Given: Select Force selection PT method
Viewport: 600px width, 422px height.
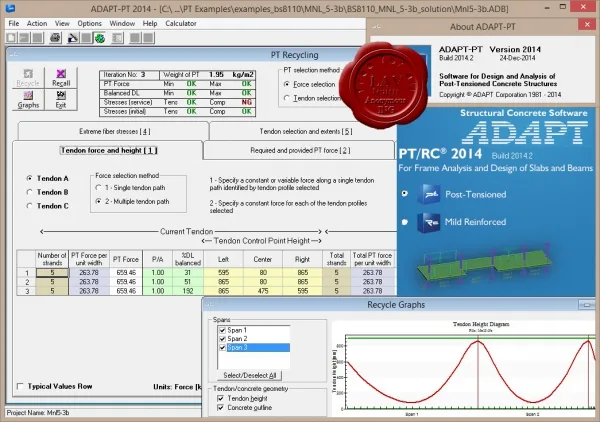Looking at the screenshot, I should 287,84.
